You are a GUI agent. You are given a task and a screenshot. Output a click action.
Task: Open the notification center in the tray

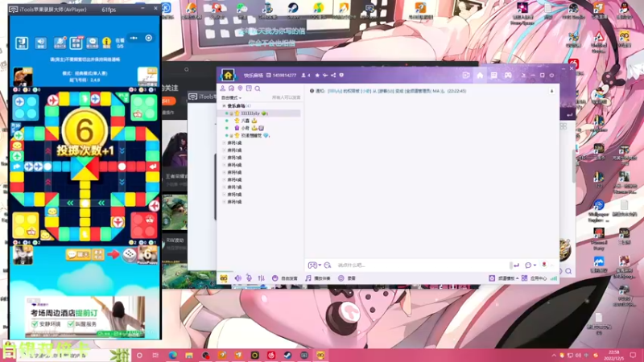click(x=633, y=355)
